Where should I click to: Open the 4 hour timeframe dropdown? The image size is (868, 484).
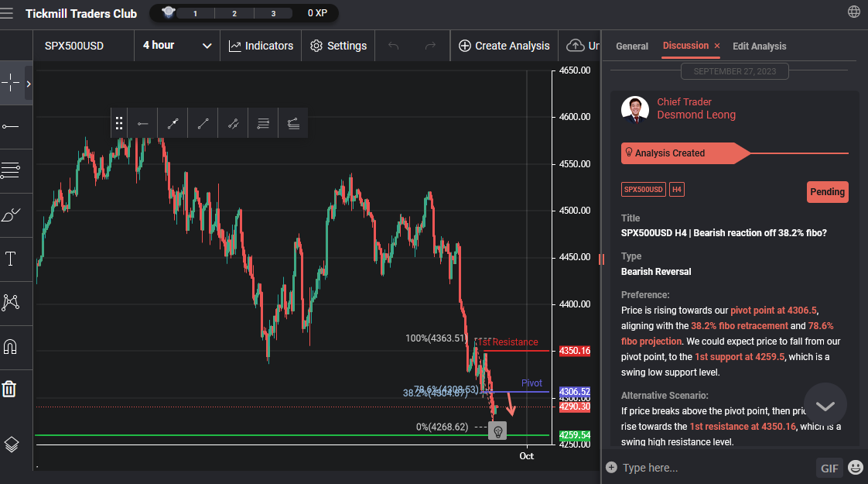[177, 46]
